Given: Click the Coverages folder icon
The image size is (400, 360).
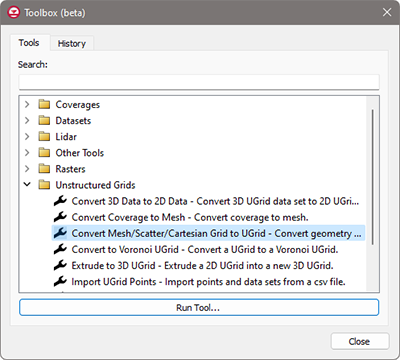Looking at the screenshot, I should tap(44, 104).
